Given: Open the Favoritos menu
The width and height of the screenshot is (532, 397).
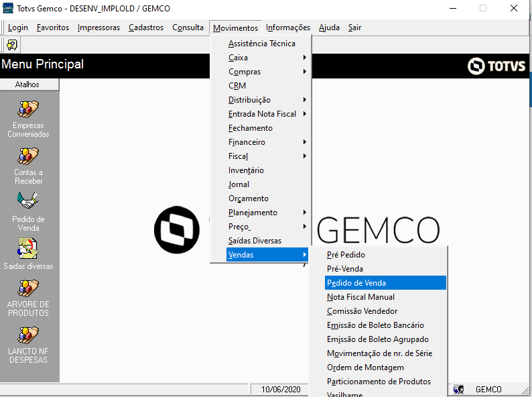Looking at the screenshot, I should pyautogui.click(x=53, y=27).
